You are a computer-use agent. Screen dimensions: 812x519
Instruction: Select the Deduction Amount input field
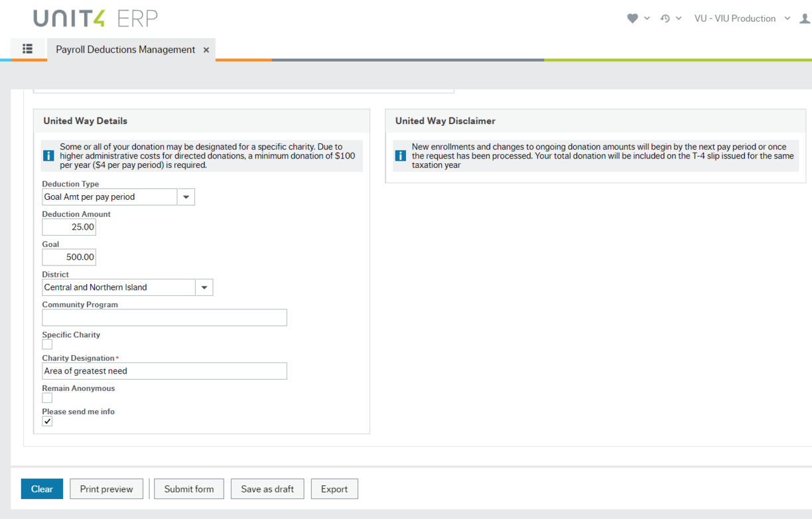coord(69,227)
